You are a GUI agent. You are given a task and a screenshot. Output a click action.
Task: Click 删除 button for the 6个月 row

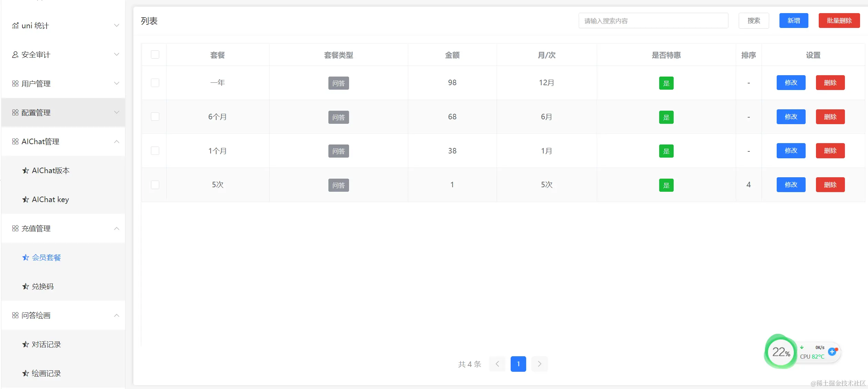tap(830, 117)
